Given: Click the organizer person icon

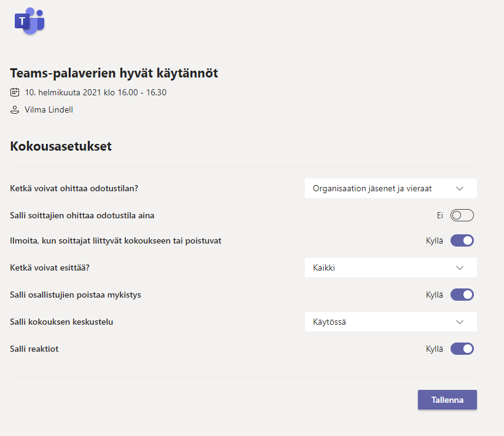Looking at the screenshot, I should click(15, 109).
